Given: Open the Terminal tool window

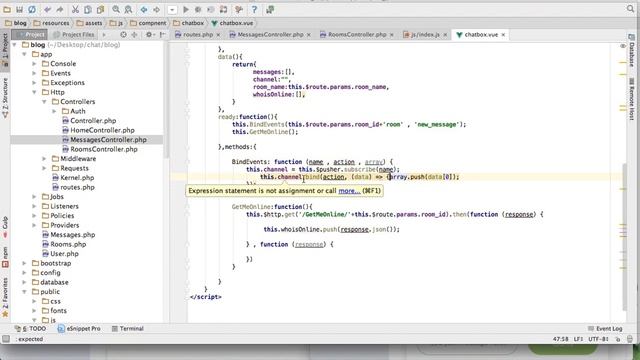Looking at the screenshot, I should point(127,329).
